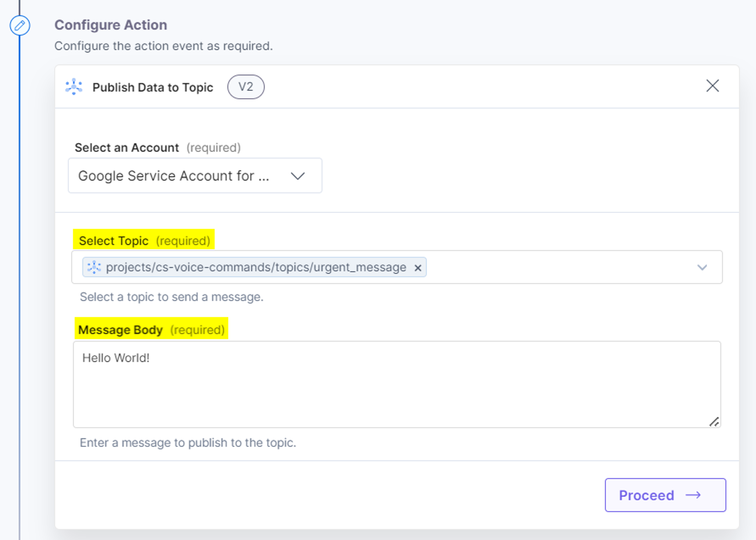This screenshot has width=756, height=540.
Task: Click the Configure Action heading
Action: pos(111,25)
